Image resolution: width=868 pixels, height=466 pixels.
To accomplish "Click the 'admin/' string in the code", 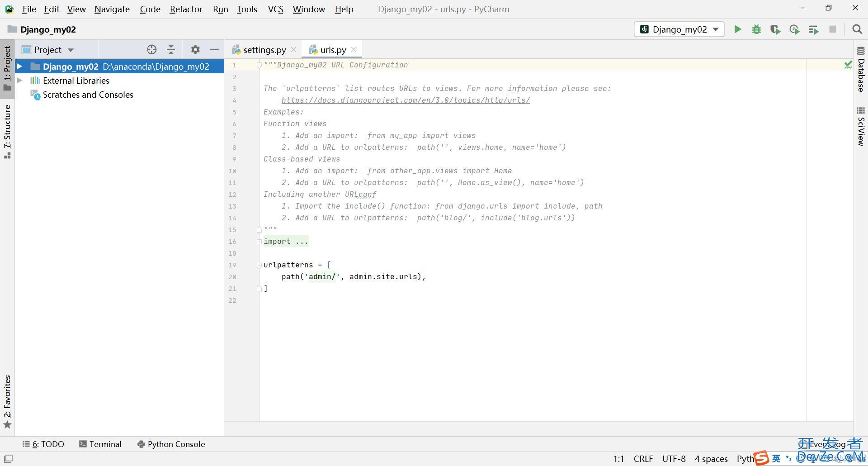I will coord(322,277).
